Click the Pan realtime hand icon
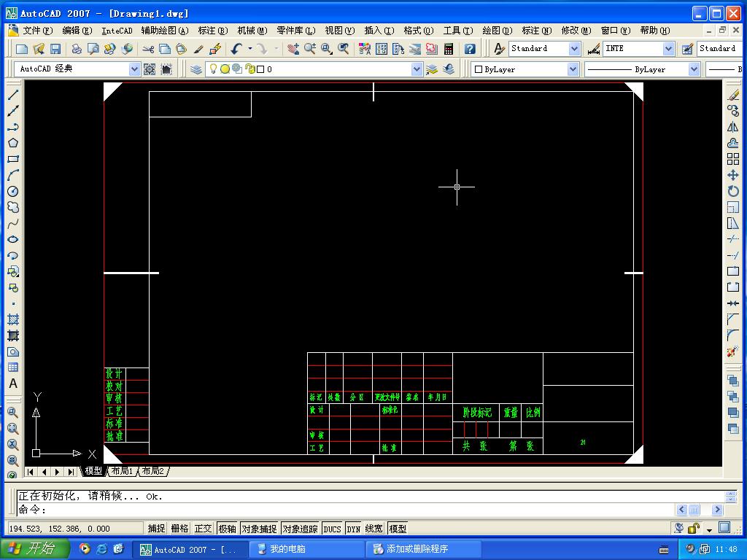The height and width of the screenshot is (560, 747). [x=293, y=49]
